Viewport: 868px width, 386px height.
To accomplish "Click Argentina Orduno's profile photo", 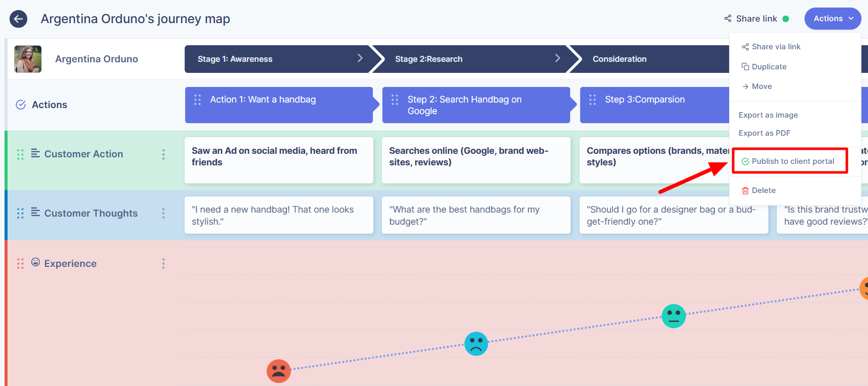I will pos(28,59).
